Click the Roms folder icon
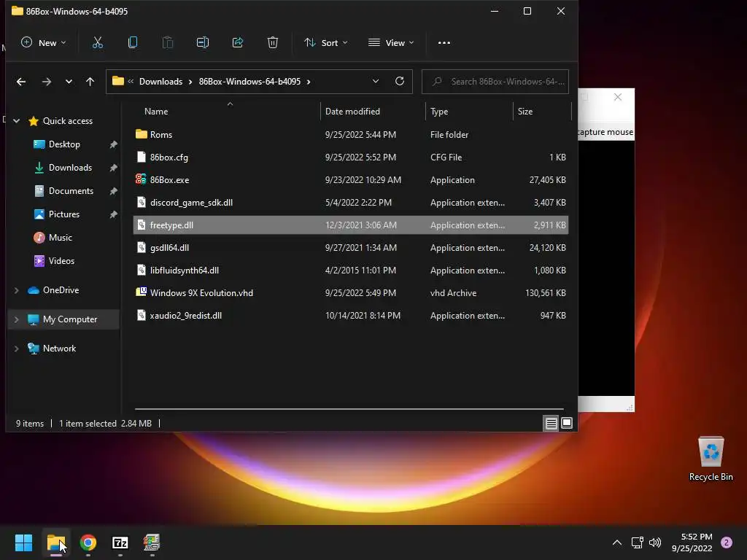 (x=141, y=134)
